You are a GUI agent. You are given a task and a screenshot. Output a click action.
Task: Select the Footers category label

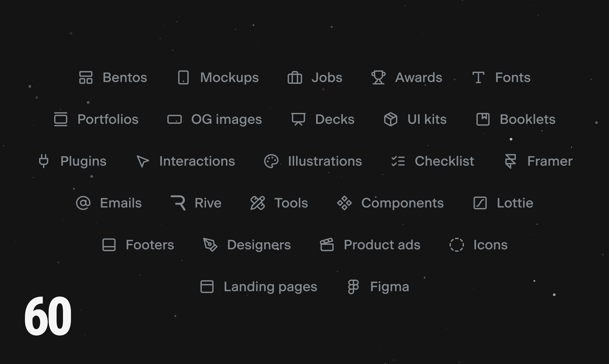[x=150, y=245]
